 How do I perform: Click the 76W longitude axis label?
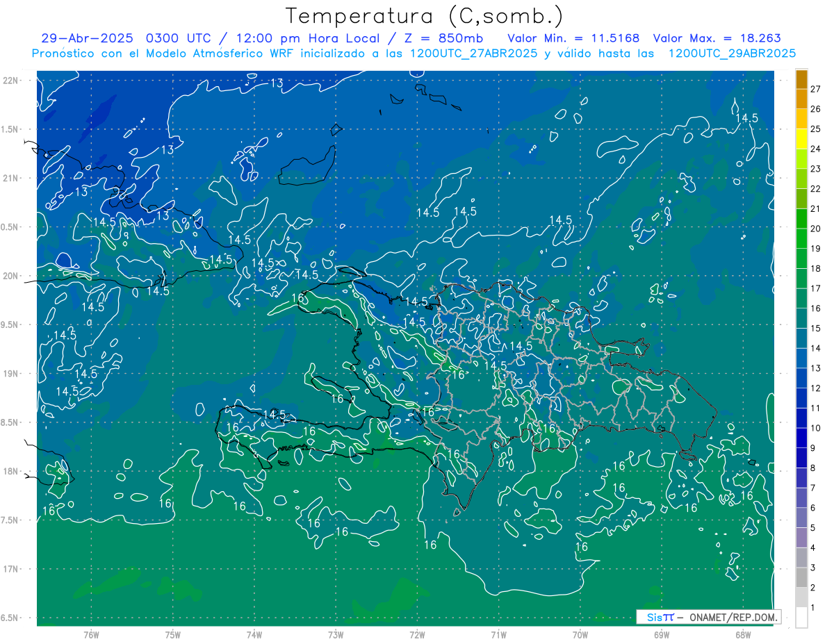[x=92, y=635]
